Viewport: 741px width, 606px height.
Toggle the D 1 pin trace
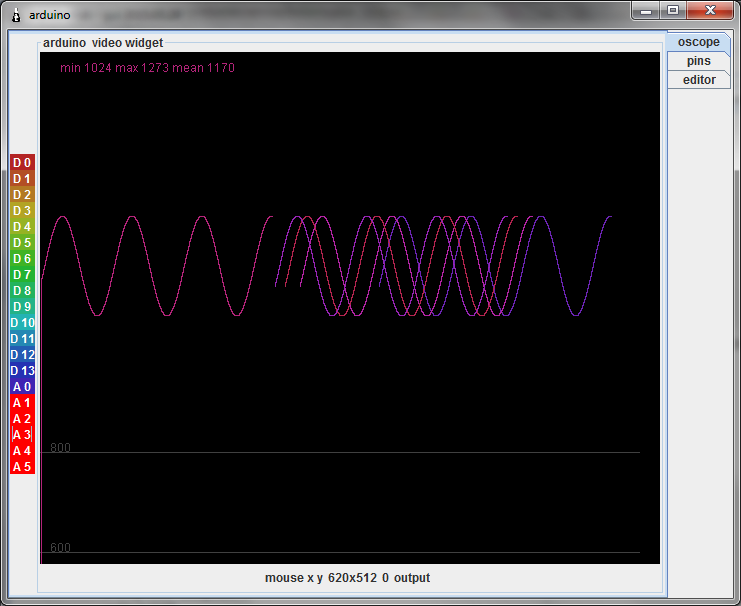pyautogui.click(x=22, y=179)
